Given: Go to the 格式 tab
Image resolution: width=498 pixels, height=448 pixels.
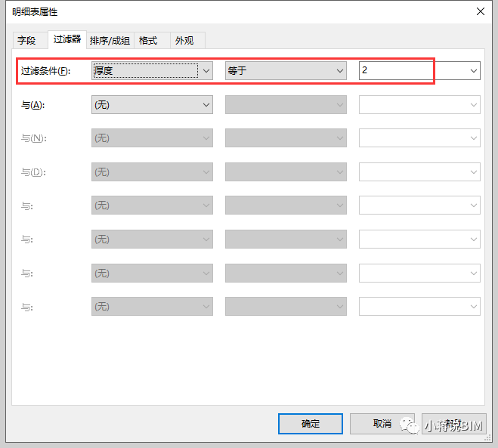Looking at the screenshot, I should click(152, 40).
